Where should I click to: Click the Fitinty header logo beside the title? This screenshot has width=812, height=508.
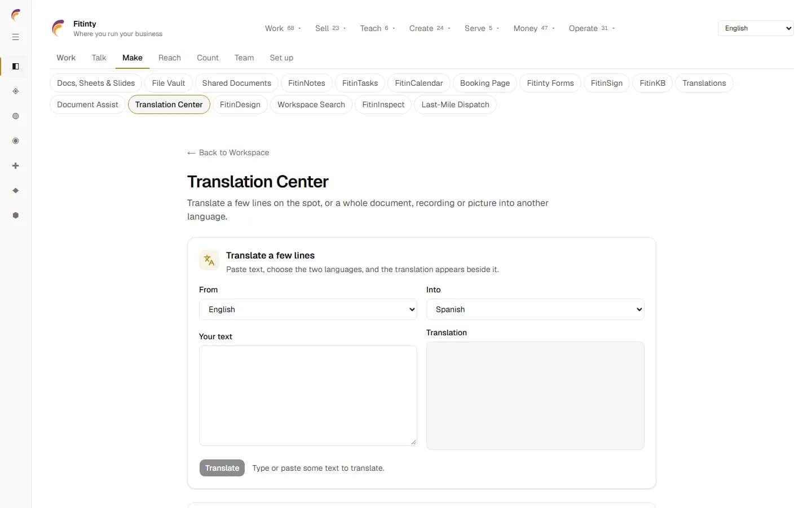59,28
